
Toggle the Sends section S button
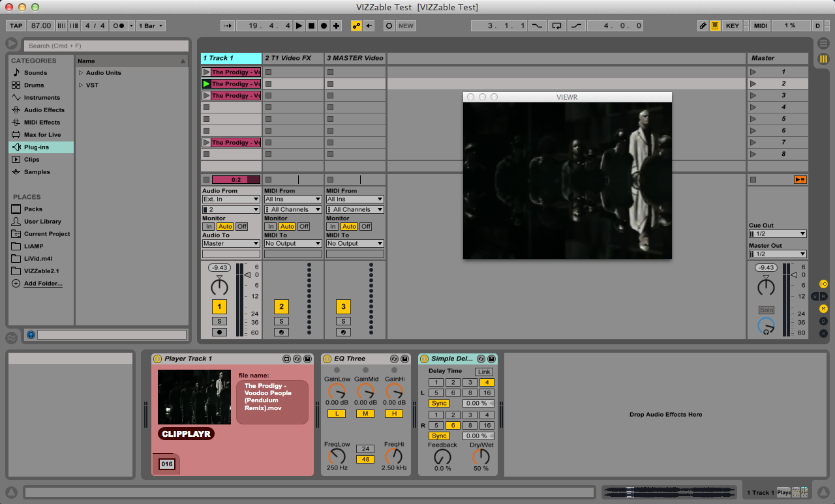coord(815,296)
